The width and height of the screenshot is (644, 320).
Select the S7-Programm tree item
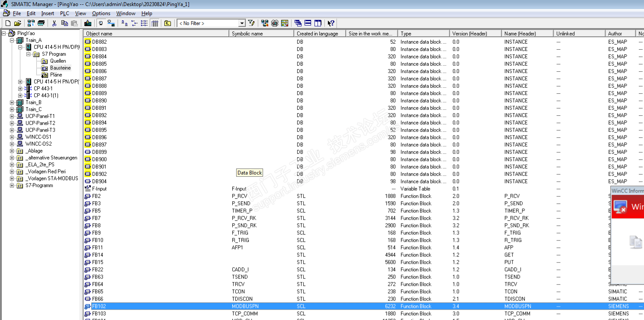pyautogui.click(x=39, y=185)
